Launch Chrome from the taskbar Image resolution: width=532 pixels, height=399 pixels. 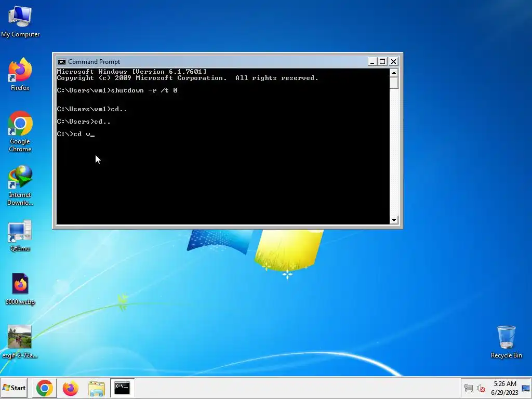pos(45,388)
